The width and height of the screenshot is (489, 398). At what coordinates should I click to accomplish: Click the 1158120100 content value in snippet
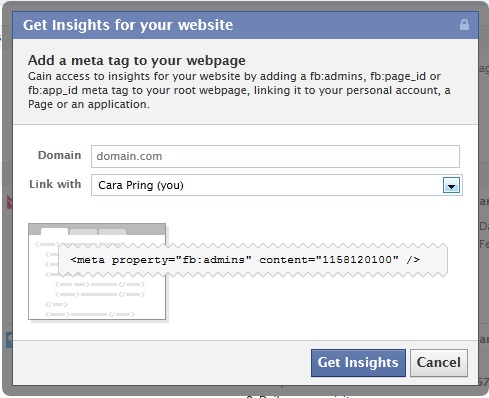[357, 260]
